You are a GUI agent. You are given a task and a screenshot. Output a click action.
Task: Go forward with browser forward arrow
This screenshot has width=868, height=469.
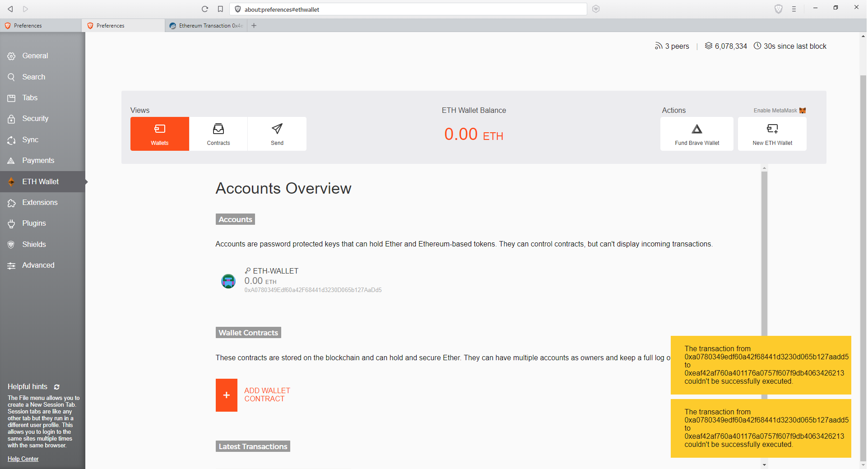(x=25, y=9)
